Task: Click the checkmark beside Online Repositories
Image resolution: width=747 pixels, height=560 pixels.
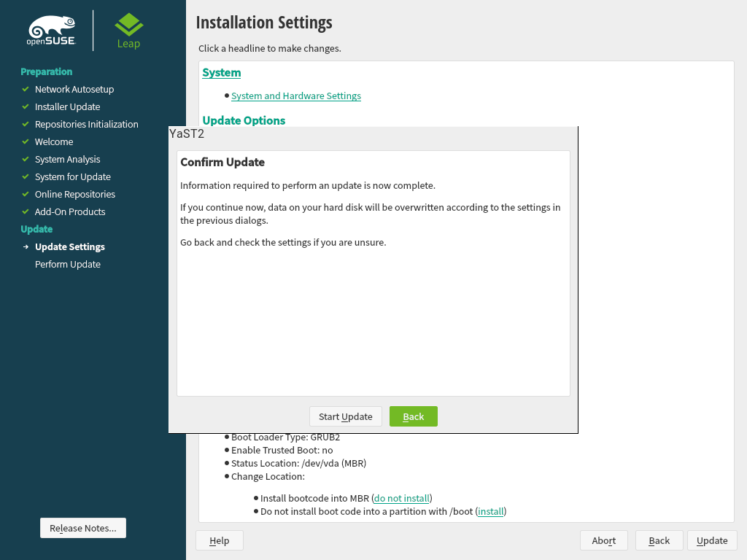Action: pos(26,194)
